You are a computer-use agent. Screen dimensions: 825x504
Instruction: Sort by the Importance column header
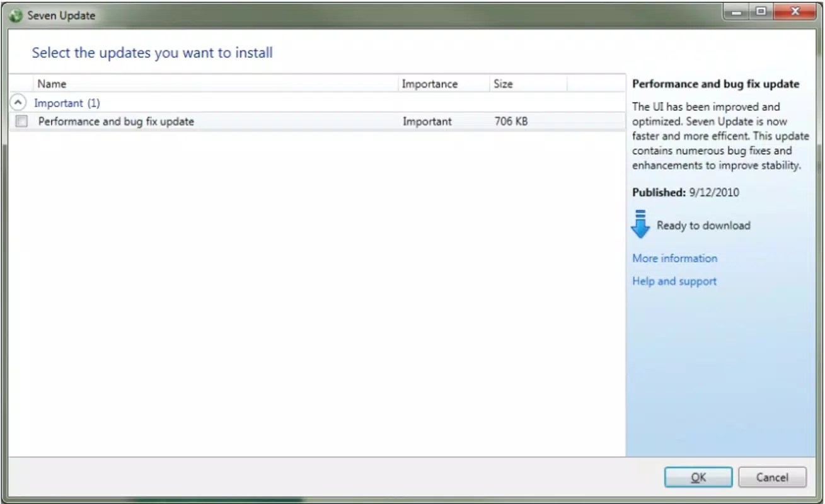coord(444,84)
